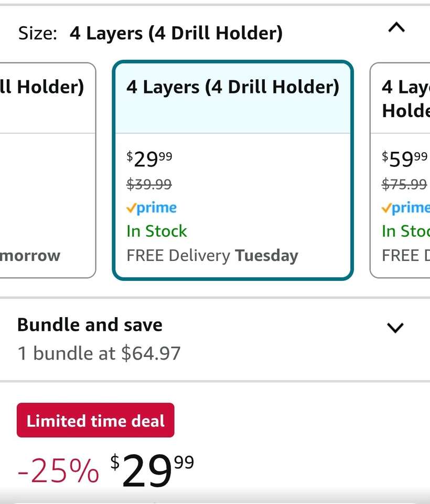This screenshot has height=504, width=430.
Task: Tap the In Stock label in selected card
Action: pos(156,231)
